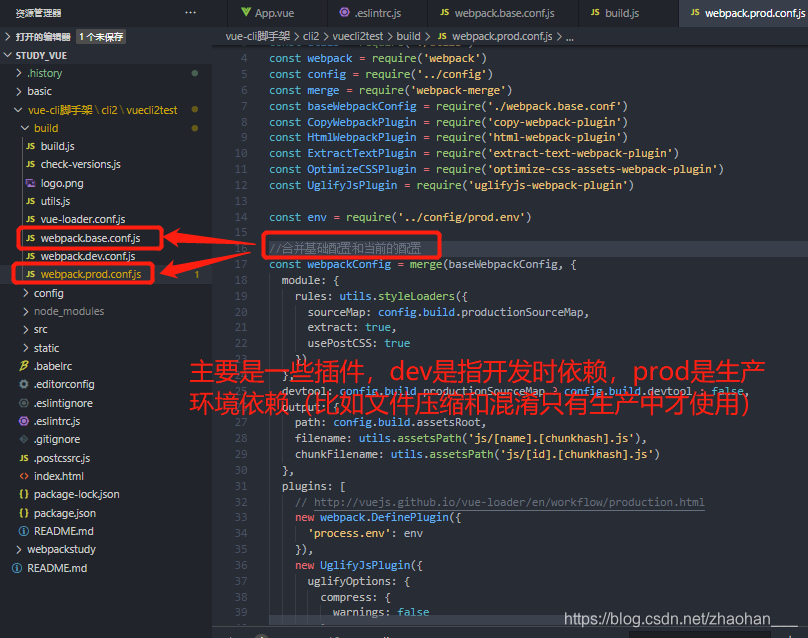Click line number 17 in gutter
808x638 pixels.
(x=241, y=264)
